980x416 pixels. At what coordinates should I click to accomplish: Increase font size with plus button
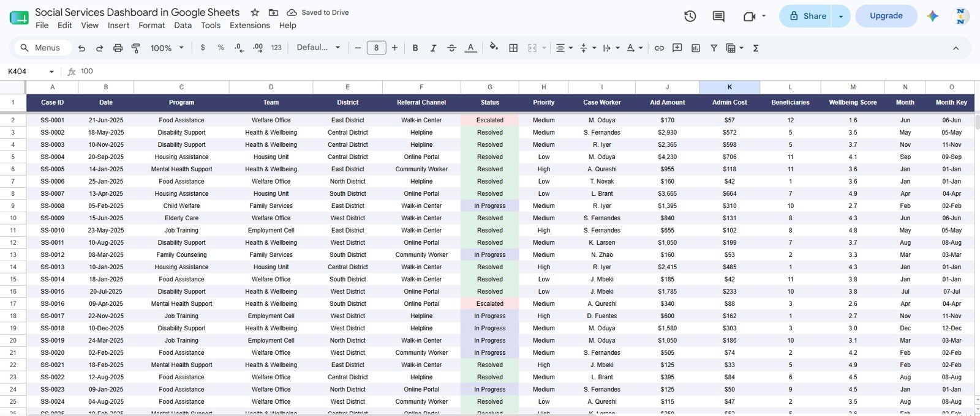394,48
